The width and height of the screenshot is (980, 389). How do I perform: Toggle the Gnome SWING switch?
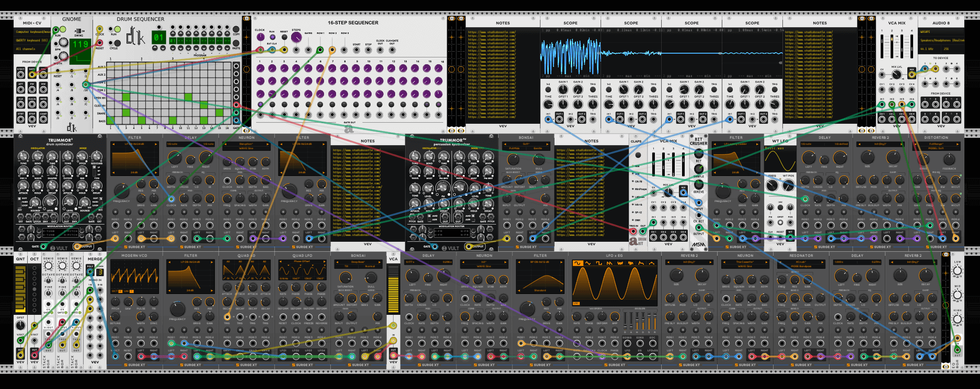point(78,31)
